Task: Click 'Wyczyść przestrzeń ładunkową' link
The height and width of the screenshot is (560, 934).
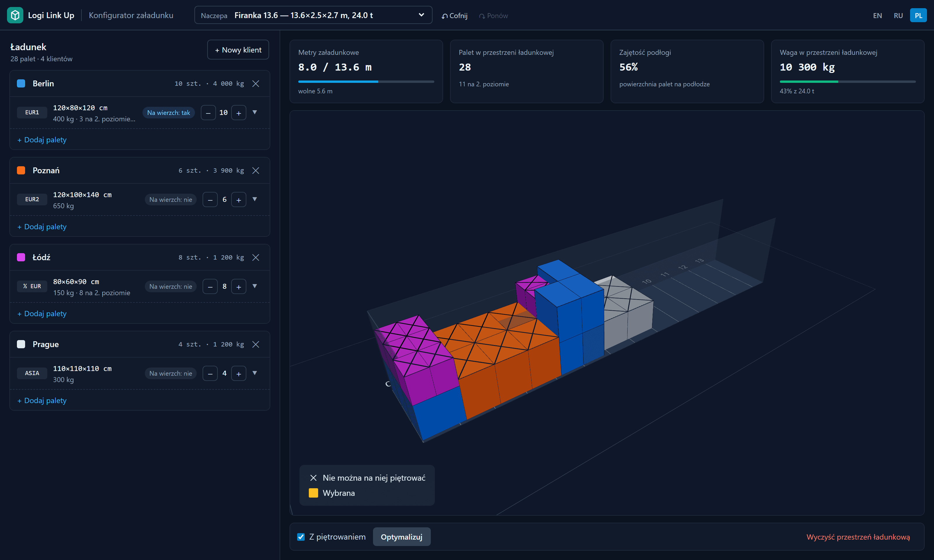Action: click(x=858, y=537)
